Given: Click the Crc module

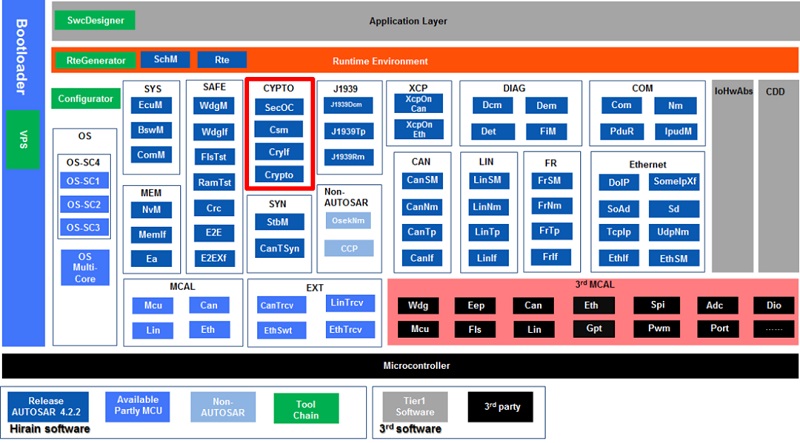Looking at the screenshot, I should pyautogui.click(x=214, y=208).
